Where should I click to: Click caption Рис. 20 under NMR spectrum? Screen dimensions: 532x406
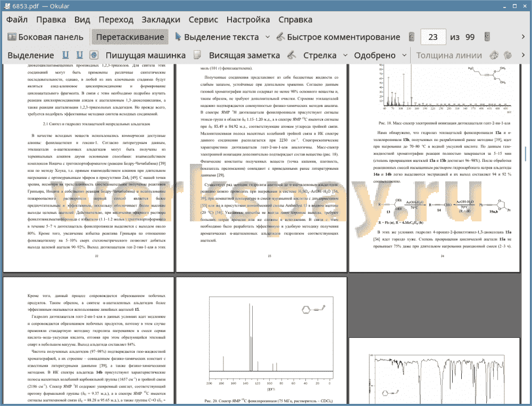coord(268,401)
